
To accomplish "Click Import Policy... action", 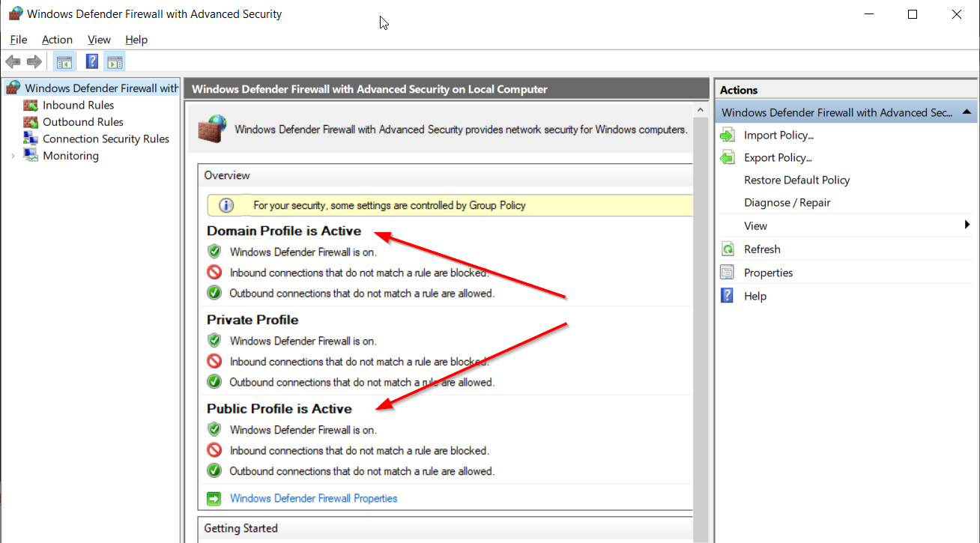I will click(778, 135).
